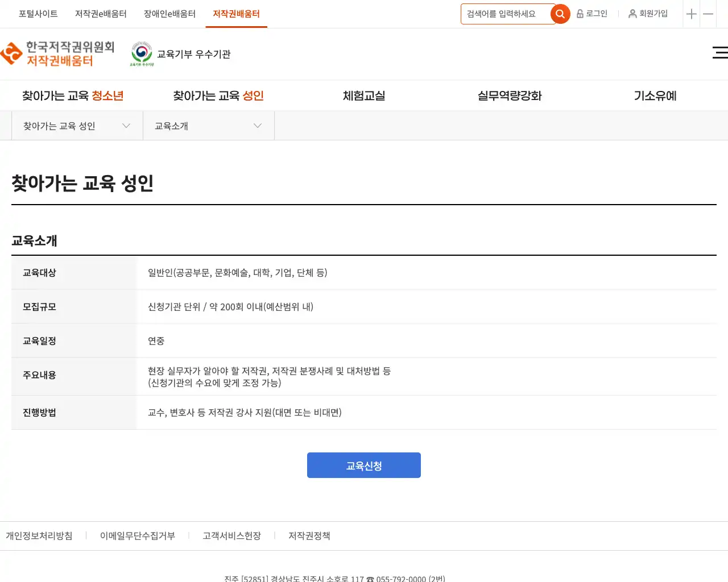Screen dimensions: 728x582
Task: Expand the 찾아가는 교육 성인 breadcrumb dropdown
Action: 77,126
